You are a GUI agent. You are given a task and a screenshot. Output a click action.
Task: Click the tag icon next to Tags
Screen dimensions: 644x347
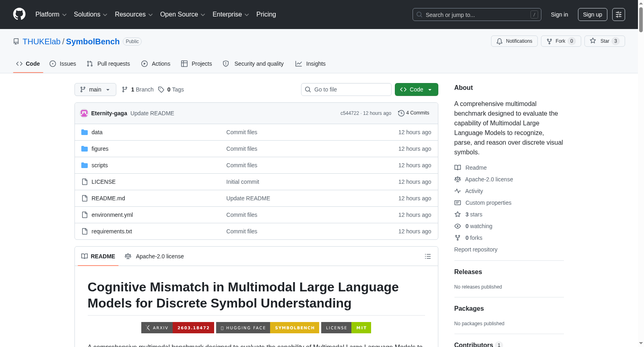(161, 89)
